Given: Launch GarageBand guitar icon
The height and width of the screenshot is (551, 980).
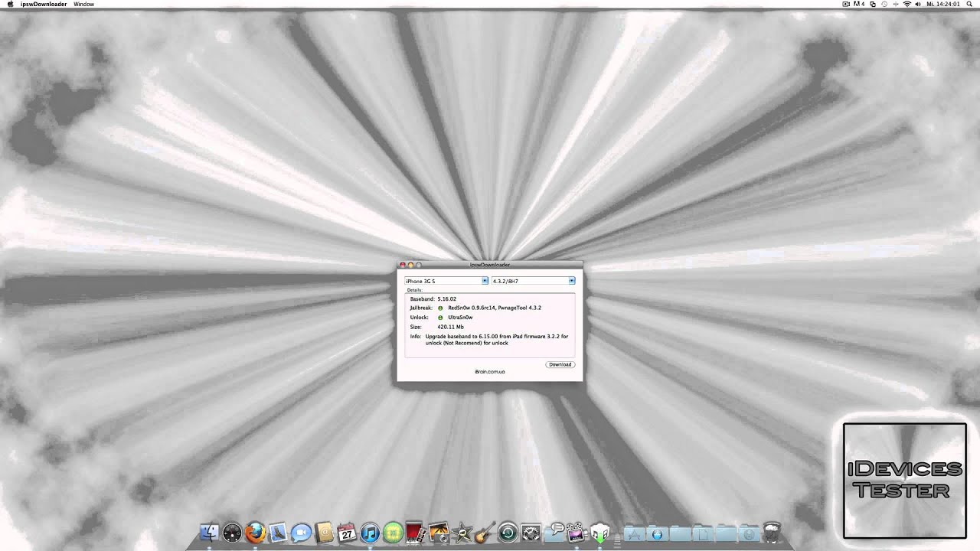Looking at the screenshot, I should coord(485,533).
